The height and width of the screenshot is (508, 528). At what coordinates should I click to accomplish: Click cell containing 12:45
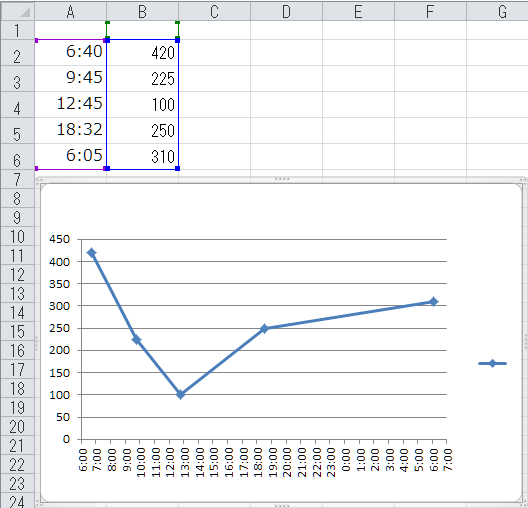click(x=70, y=105)
